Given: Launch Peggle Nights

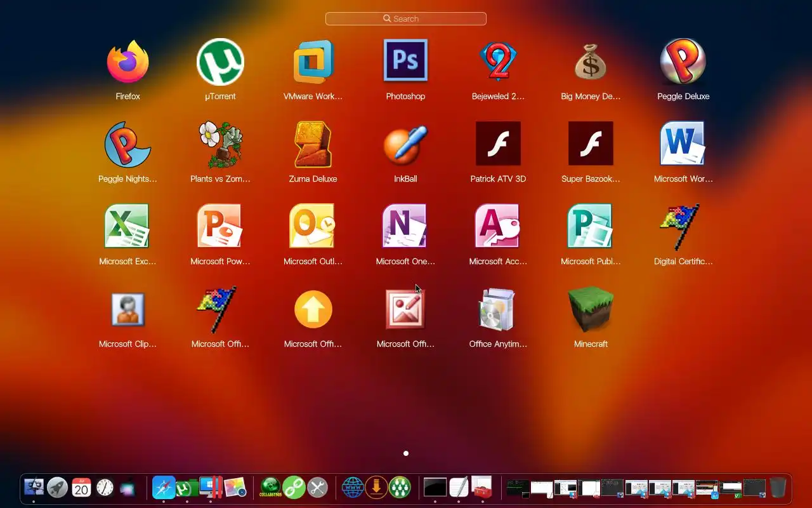Looking at the screenshot, I should tap(128, 144).
